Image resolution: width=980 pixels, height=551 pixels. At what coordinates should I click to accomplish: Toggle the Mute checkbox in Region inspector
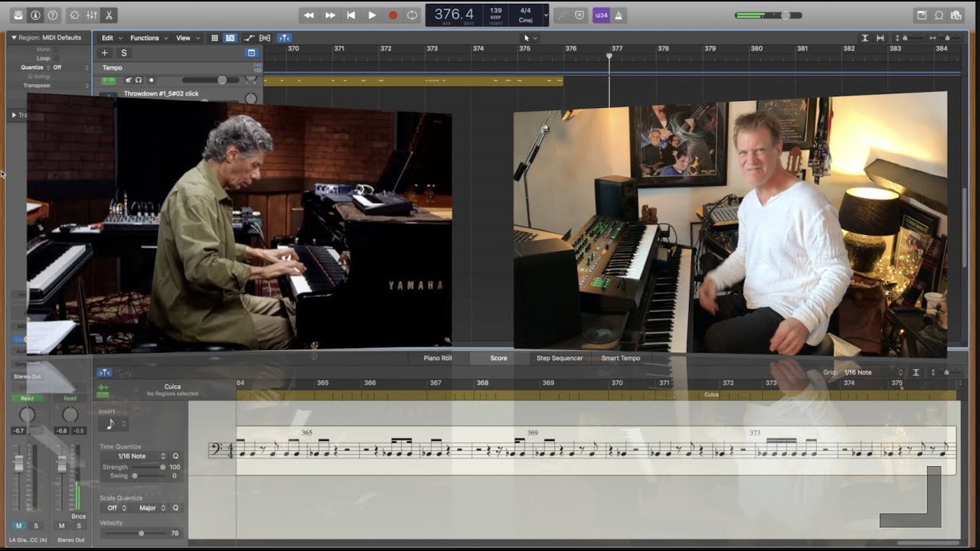coord(56,49)
